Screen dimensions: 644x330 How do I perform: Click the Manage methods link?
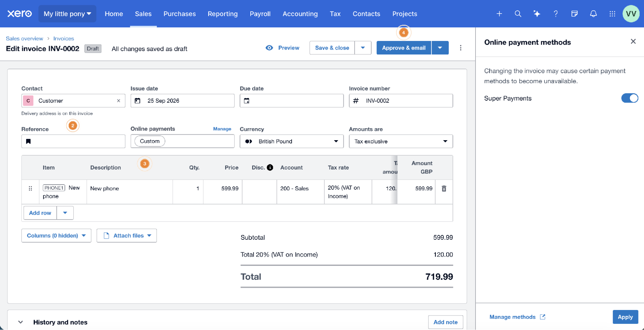point(512,317)
